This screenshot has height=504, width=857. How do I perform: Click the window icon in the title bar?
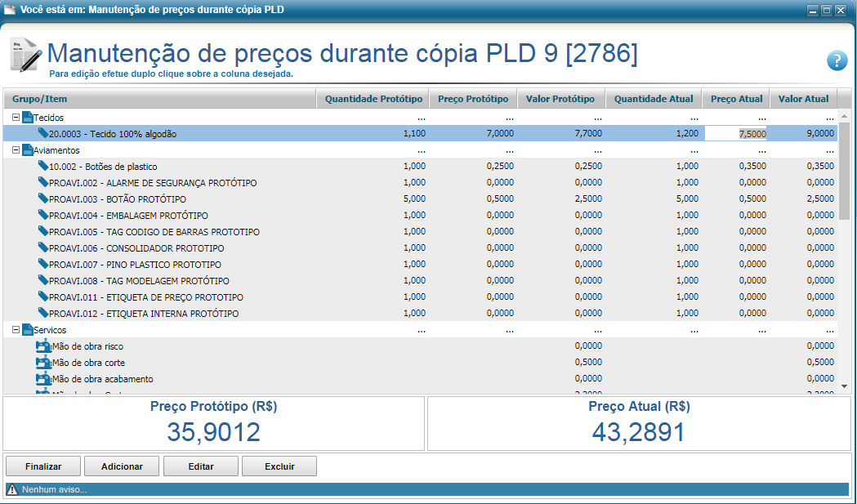pyautogui.click(x=9, y=10)
